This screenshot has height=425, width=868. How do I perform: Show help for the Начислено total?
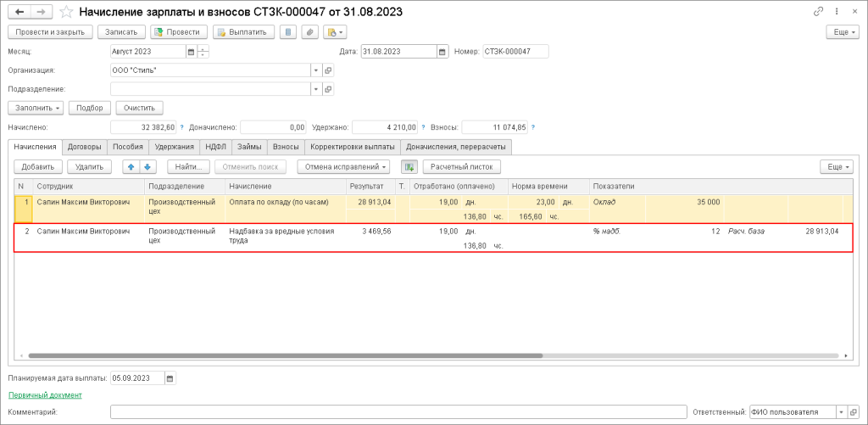coord(181,127)
